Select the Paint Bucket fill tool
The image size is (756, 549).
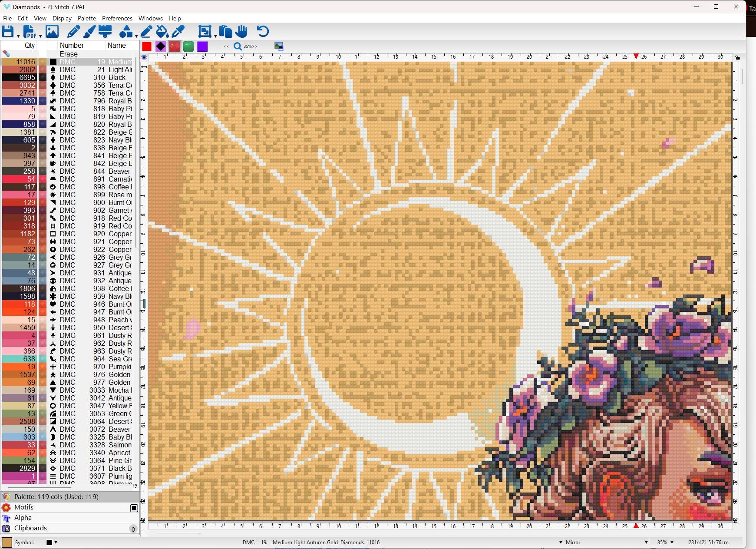tap(162, 31)
